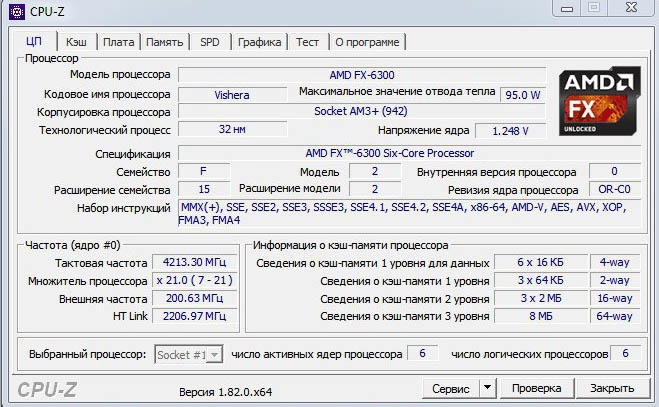
Task: Click the AMD FX Unlocked logo
Action: tap(600, 101)
